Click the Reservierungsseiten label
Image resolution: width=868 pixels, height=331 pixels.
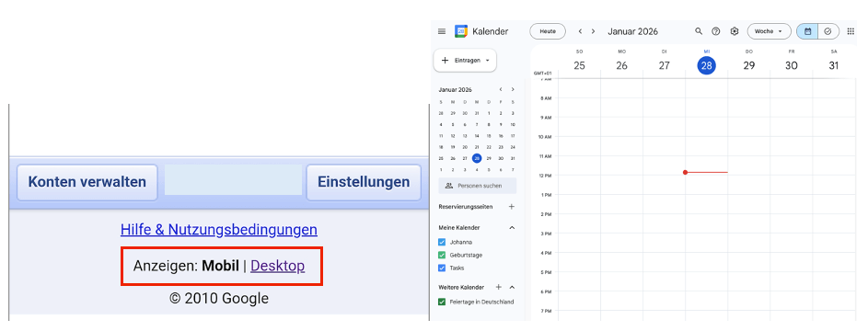[465, 207]
